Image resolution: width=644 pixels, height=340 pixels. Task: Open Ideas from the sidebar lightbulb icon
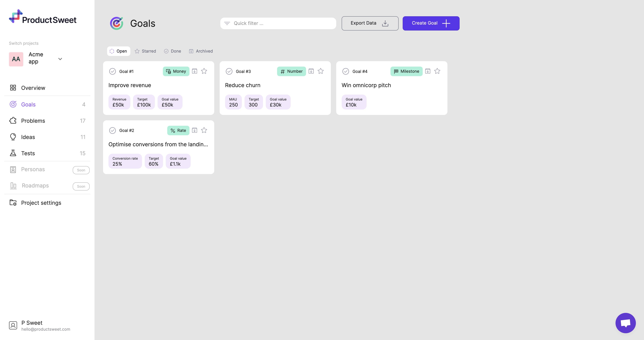pos(13,137)
